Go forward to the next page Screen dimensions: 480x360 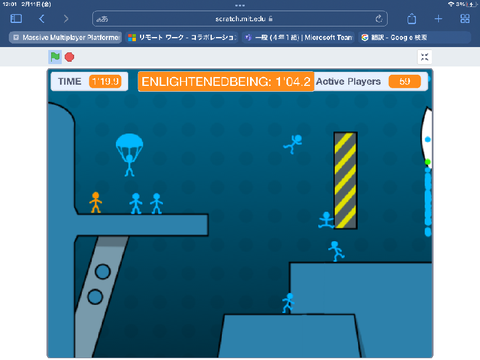point(66,19)
